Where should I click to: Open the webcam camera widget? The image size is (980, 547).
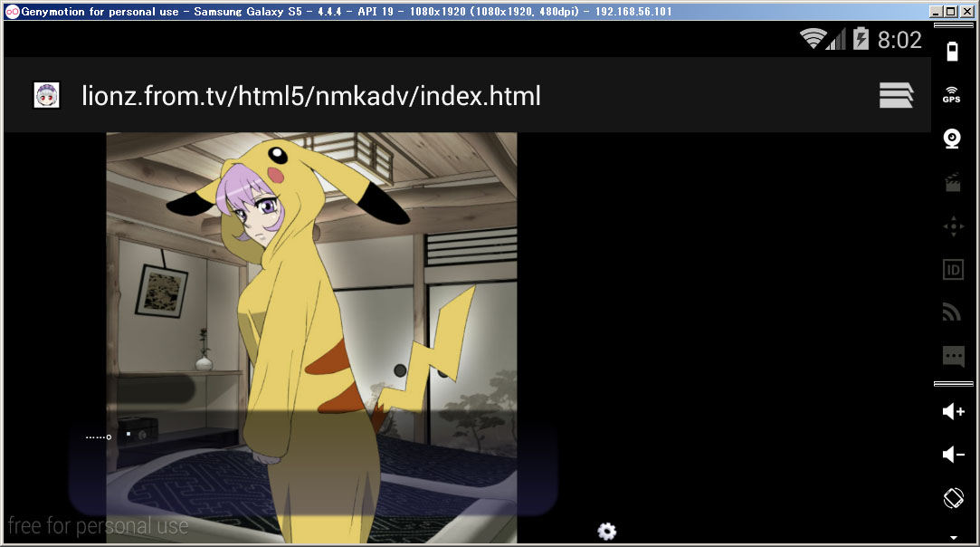(x=952, y=139)
